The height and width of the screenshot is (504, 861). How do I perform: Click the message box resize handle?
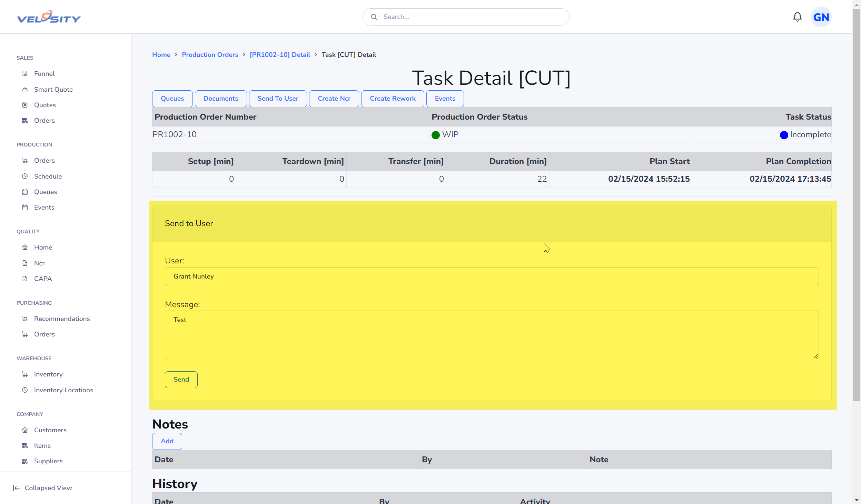[x=815, y=356]
